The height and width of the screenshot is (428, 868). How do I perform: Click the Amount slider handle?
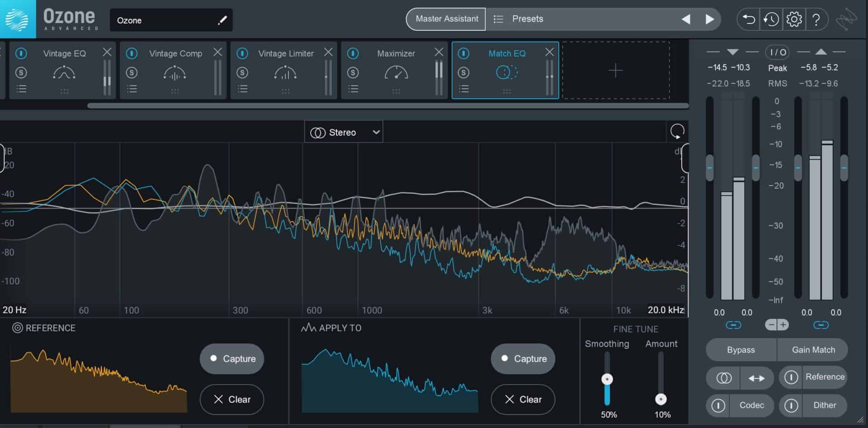click(x=661, y=399)
